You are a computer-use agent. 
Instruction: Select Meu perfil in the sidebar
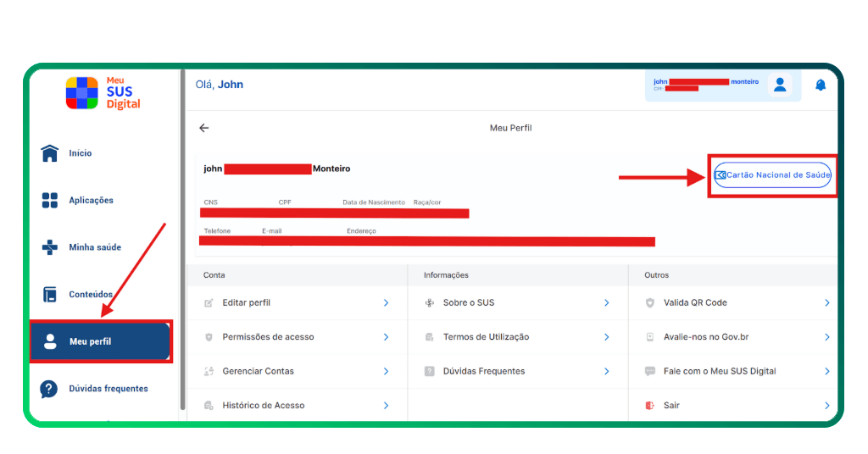[100, 341]
